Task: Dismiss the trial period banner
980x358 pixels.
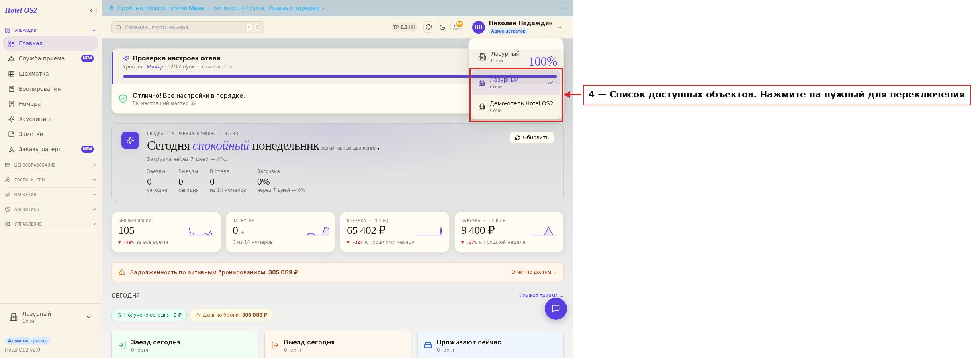Action: [564, 8]
